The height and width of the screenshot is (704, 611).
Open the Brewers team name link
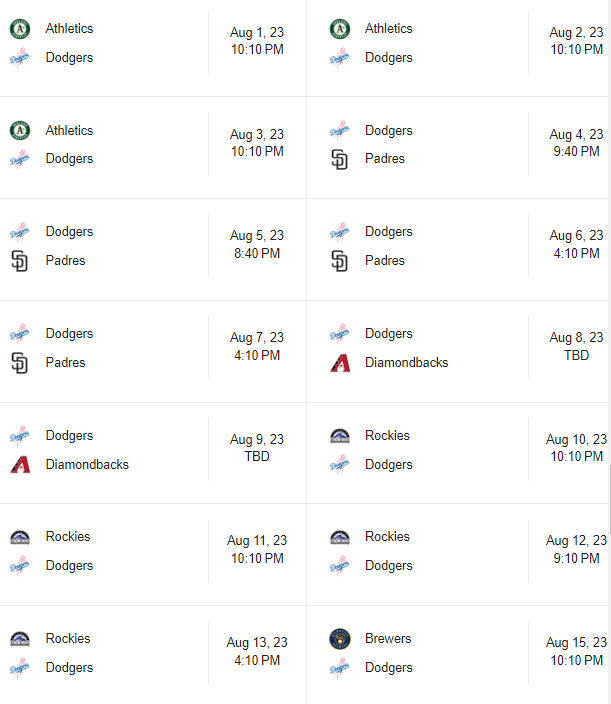(x=388, y=639)
